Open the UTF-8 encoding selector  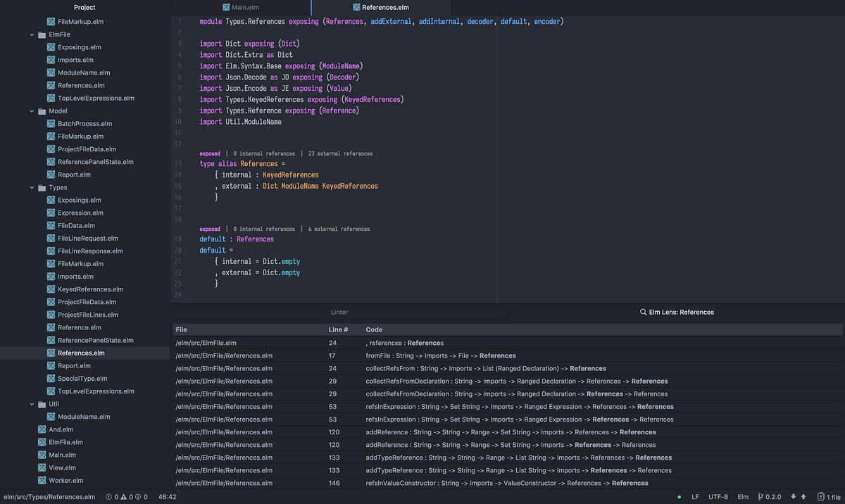click(x=718, y=496)
